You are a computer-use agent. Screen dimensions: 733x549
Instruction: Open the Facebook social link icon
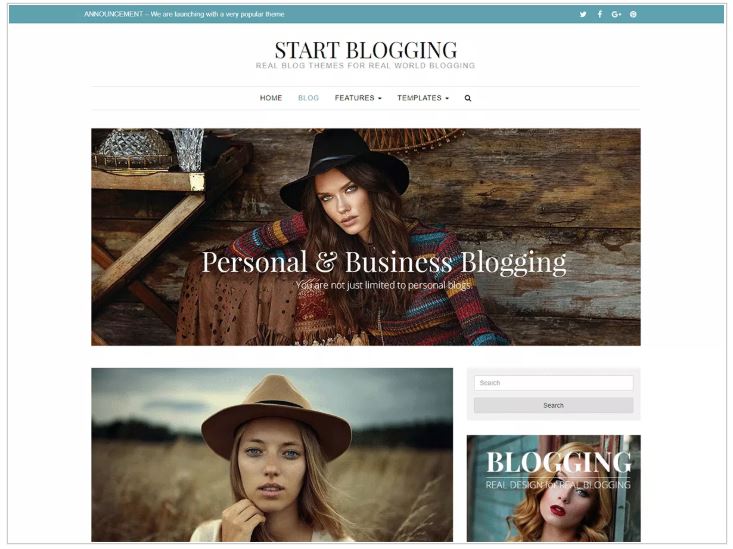(x=600, y=14)
